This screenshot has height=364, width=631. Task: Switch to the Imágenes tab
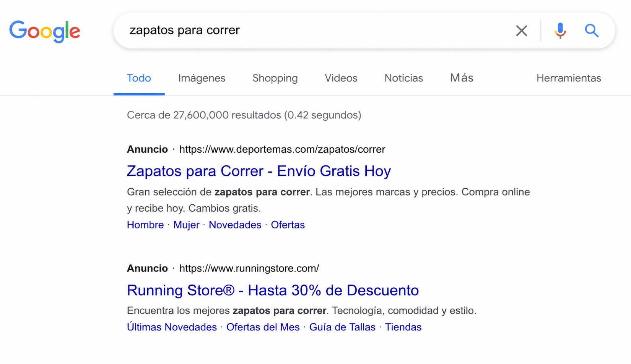(x=202, y=78)
